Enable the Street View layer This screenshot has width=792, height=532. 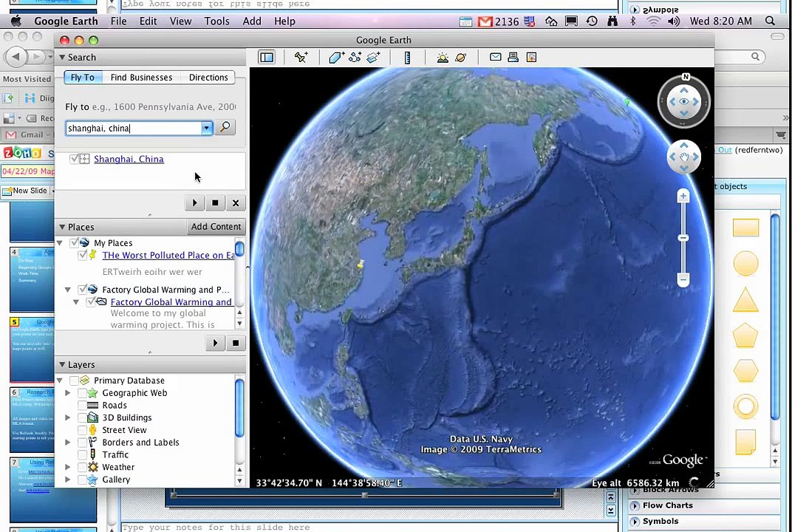click(82, 430)
